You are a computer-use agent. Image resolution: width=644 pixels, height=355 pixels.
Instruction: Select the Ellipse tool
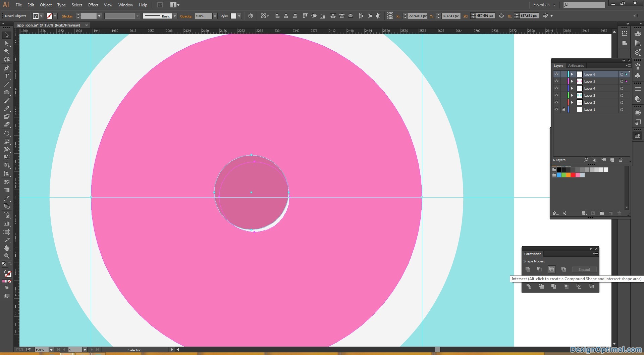6,92
